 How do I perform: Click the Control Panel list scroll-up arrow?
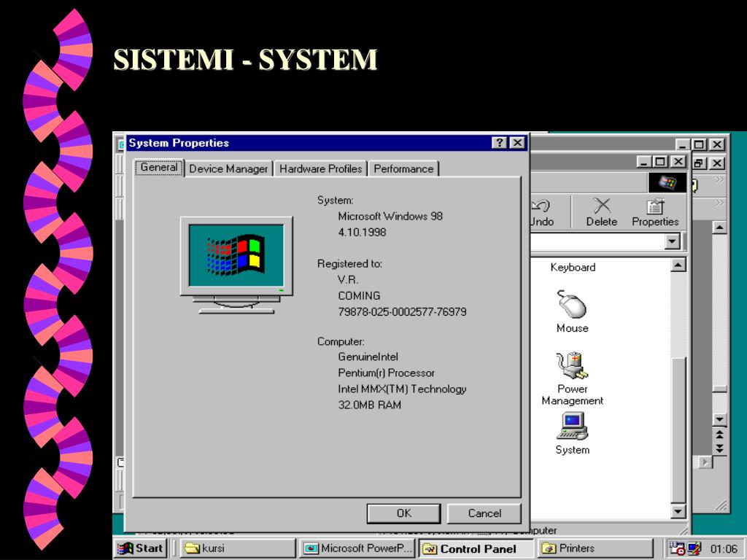[678, 265]
